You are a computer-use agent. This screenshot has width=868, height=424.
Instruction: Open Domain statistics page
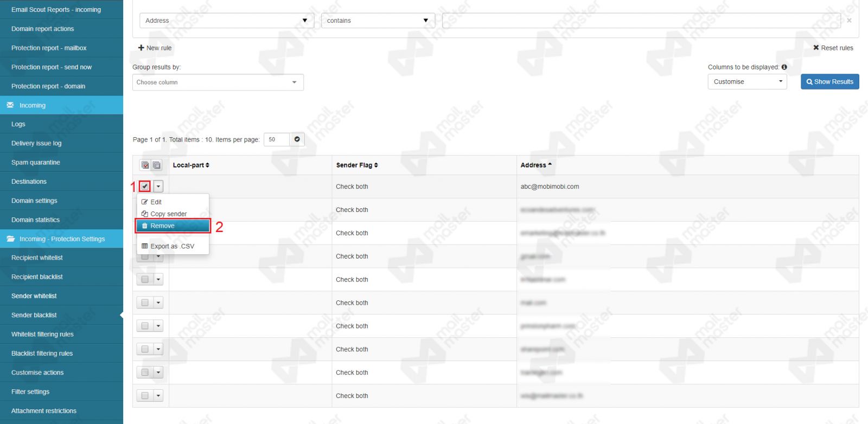[61, 220]
